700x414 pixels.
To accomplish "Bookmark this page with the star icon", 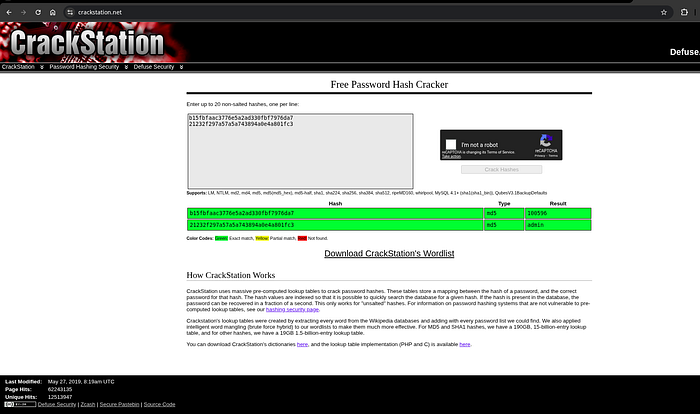I will pos(664,13).
